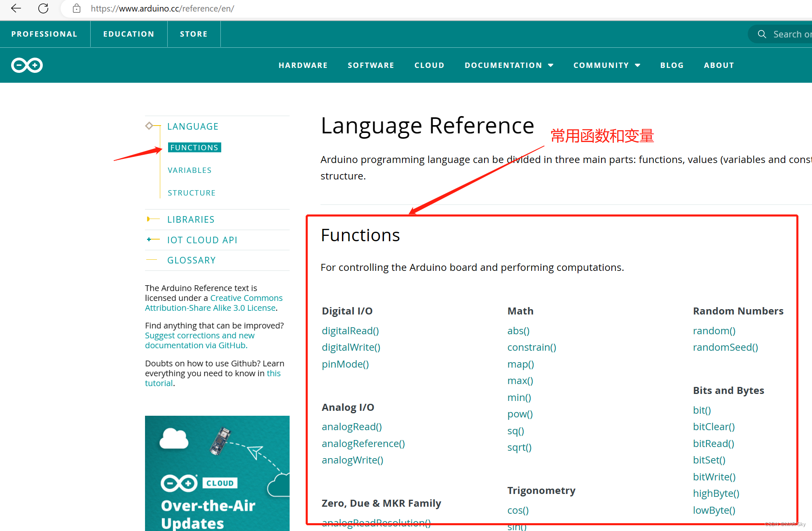Open the COMMUNITY dropdown arrow

pos(637,65)
